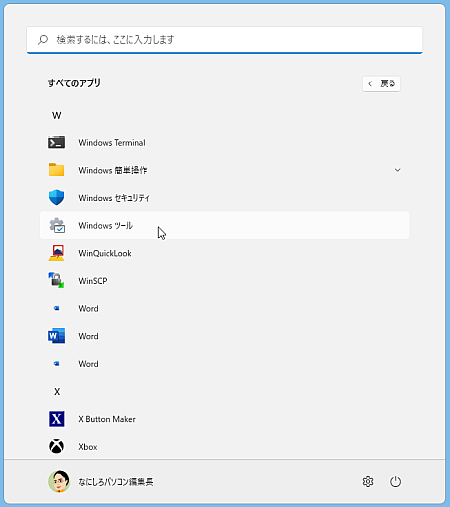Click the Windows 簡単操作 label

113,170
